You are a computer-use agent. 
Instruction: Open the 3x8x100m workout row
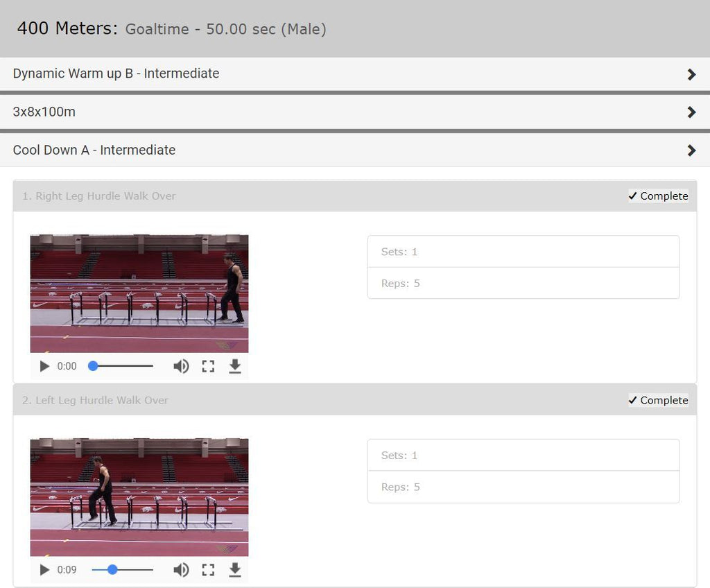coord(355,112)
